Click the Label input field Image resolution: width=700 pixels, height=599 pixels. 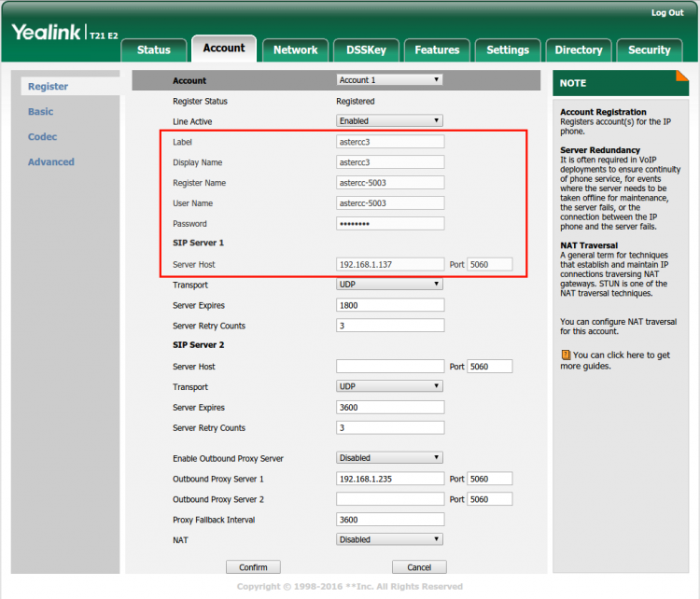(389, 142)
